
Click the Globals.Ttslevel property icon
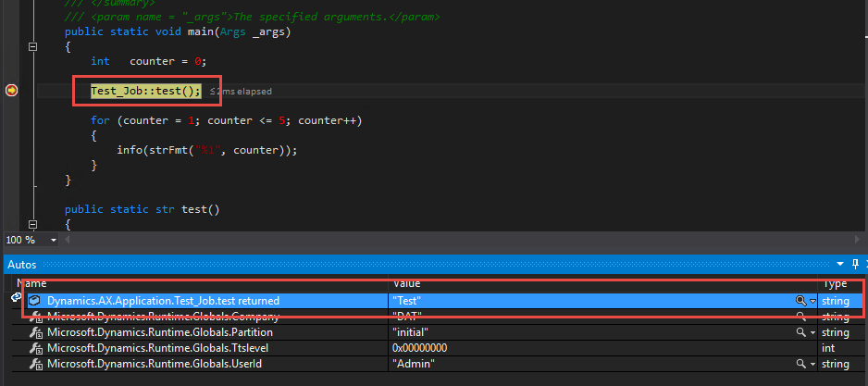(35, 348)
